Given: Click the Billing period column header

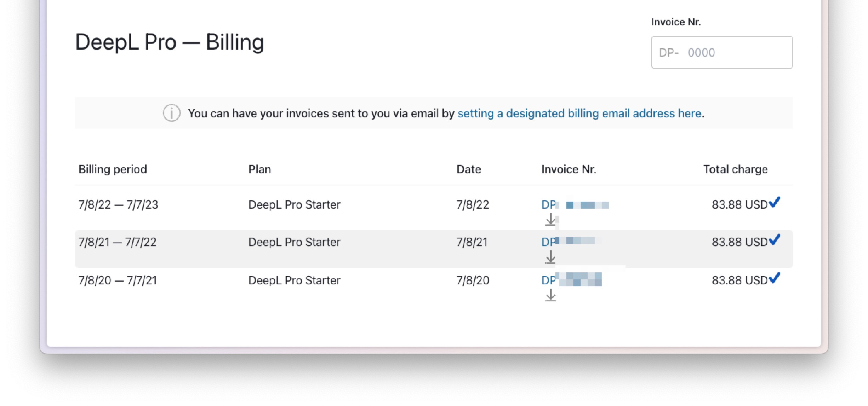Looking at the screenshot, I should click(x=113, y=169).
